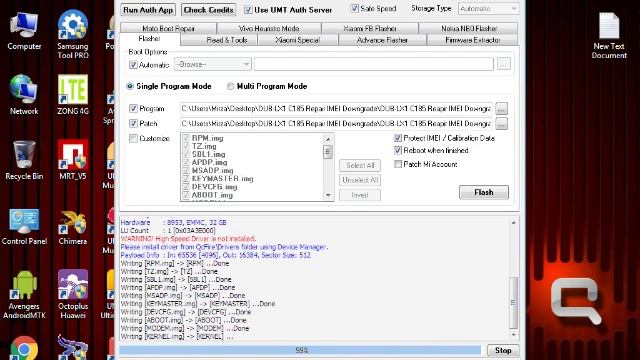Click Unselect All button
The height and width of the screenshot is (360, 640).
tap(360, 180)
